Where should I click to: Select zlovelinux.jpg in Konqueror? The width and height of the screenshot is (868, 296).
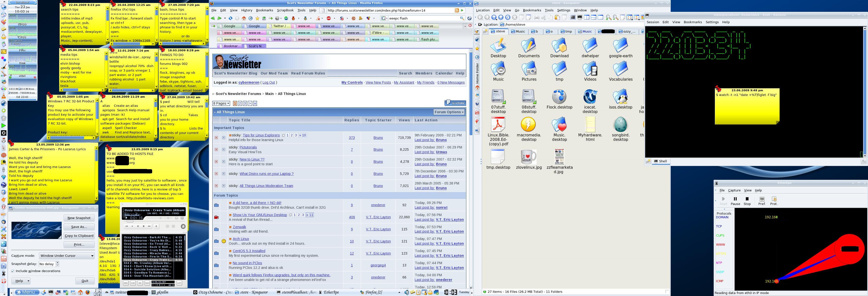(x=529, y=159)
